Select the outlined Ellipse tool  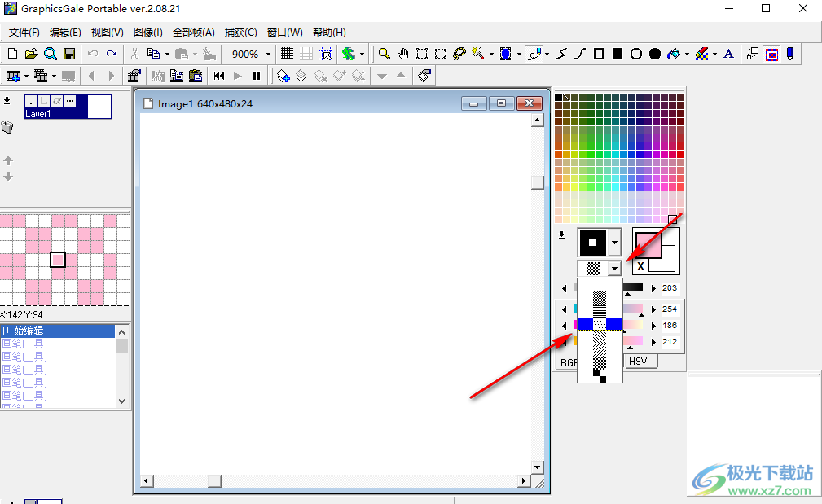pyautogui.click(x=636, y=54)
